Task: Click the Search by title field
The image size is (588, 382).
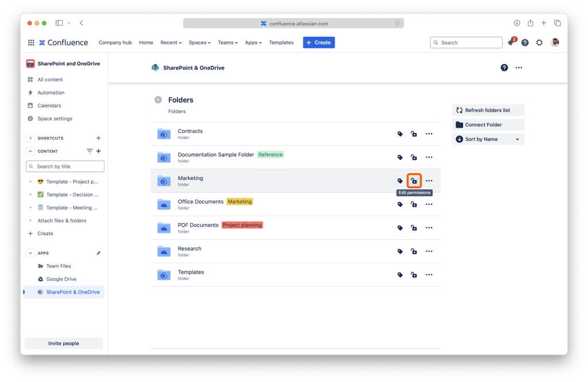Action: [x=65, y=166]
